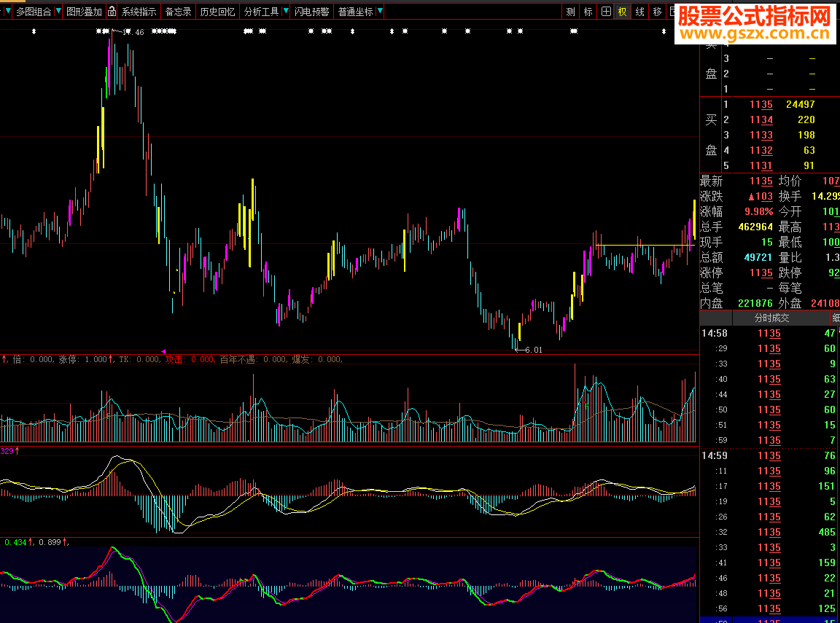Select the 测 measure tool icon

click(570, 12)
